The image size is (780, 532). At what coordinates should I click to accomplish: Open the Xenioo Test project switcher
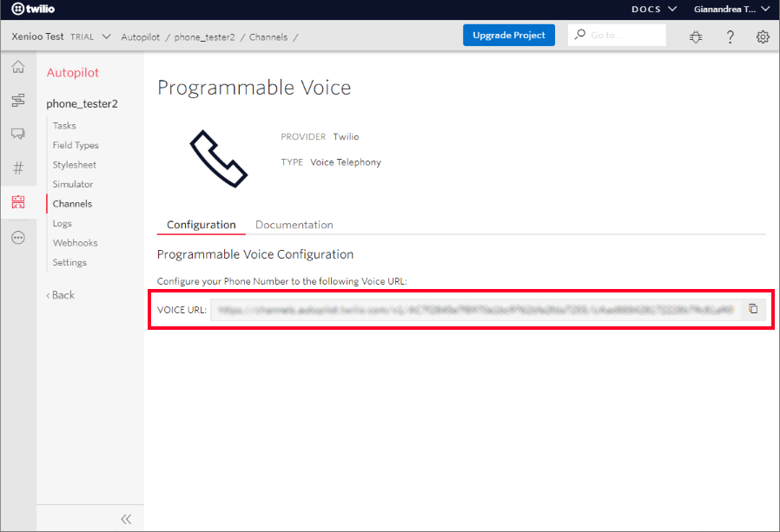click(x=61, y=36)
